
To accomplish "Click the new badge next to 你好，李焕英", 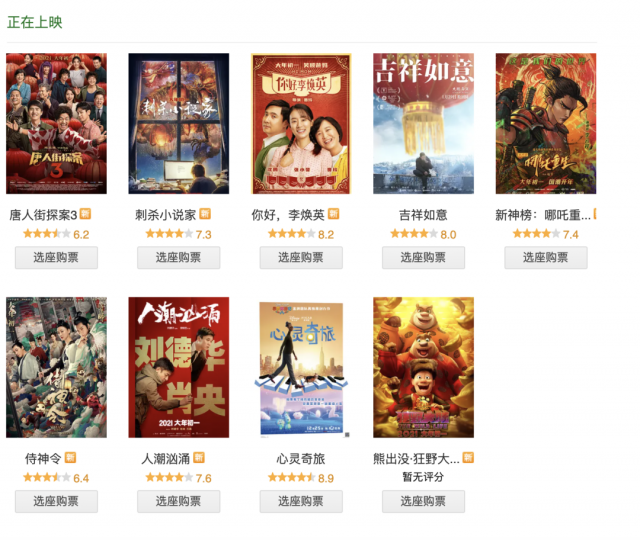I will (x=333, y=213).
